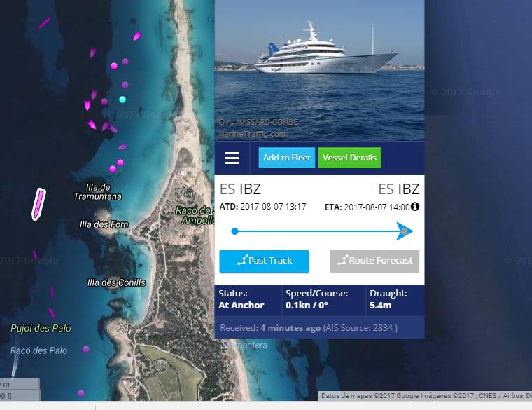532x410 pixels.
Task: Open the hamburger menu in vessel panel
Action: [x=232, y=158]
